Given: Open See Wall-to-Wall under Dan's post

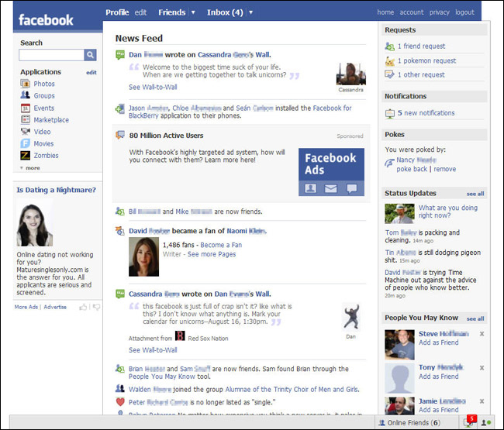Looking at the screenshot, I should [x=153, y=87].
